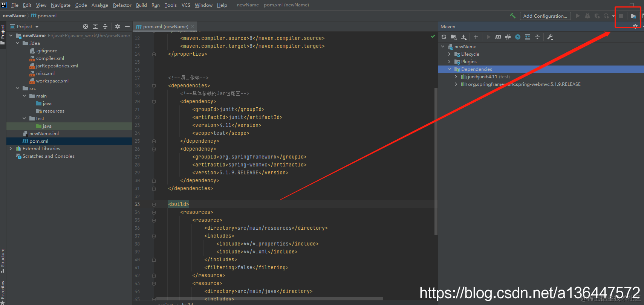
Task: Click Collapse All icon in Maven toolbar
Action: (x=537, y=37)
